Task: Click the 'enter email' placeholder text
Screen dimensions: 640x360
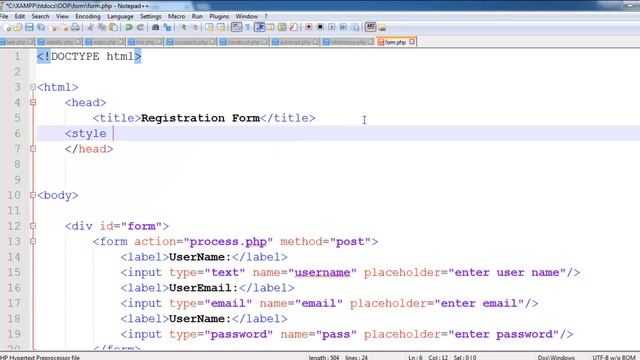Action: (x=480, y=303)
